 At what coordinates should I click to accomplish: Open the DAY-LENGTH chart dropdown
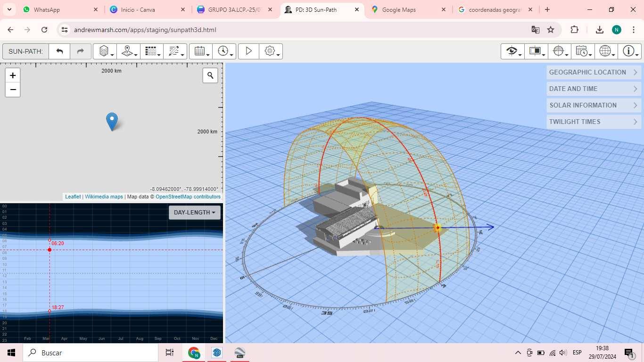coord(194,213)
